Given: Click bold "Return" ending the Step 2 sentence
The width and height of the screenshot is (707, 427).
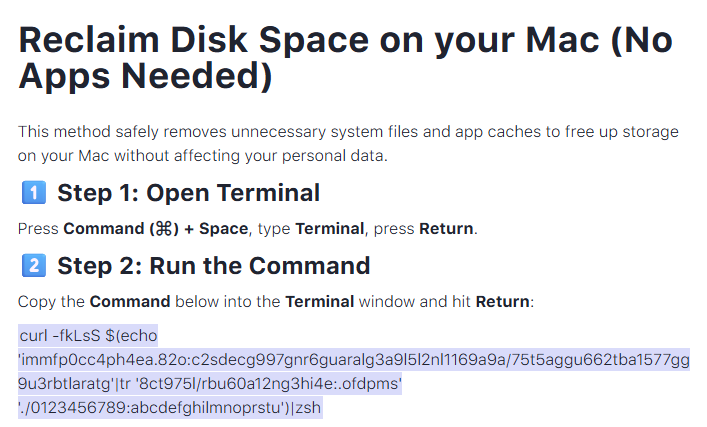Looking at the screenshot, I should [503, 301].
